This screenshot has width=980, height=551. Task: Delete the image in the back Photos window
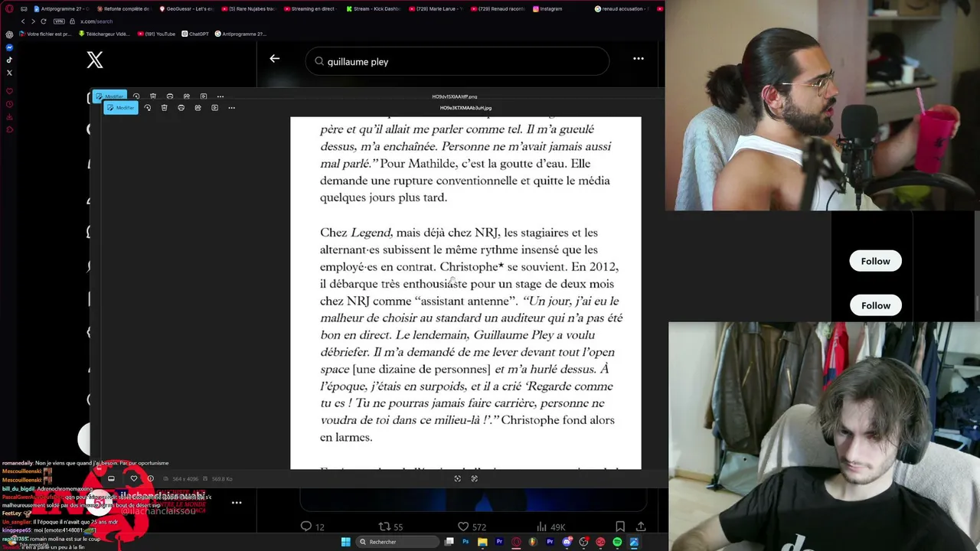[x=153, y=96]
